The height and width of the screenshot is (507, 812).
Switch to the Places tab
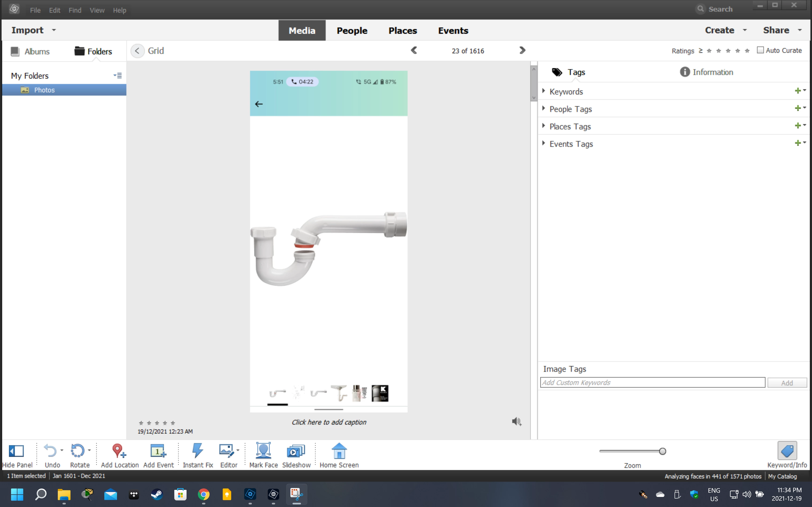pyautogui.click(x=402, y=31)
